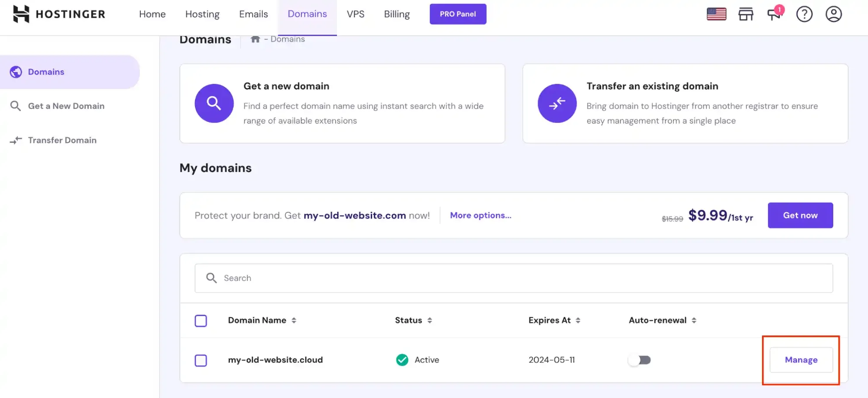Select Get a New Domain in the sidebar
Image resolution: width=868 pixels, height=398 pixels.
pyautogui.click(x=66, y=105)
